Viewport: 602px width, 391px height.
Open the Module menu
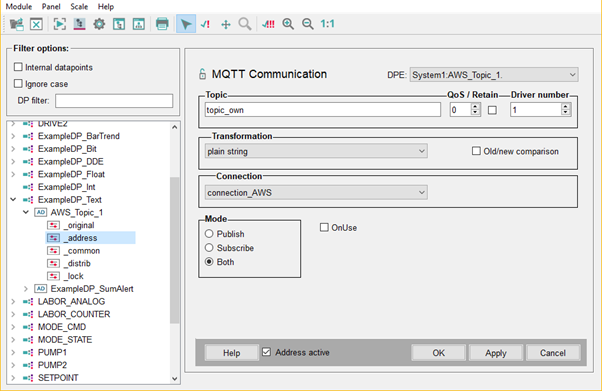(x=19, y=7)
